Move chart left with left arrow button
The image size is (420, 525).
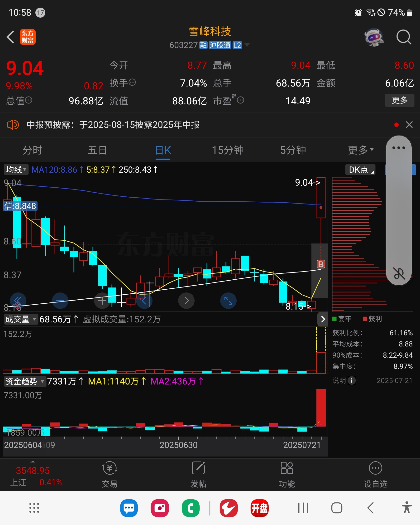(x=144, y=301)
